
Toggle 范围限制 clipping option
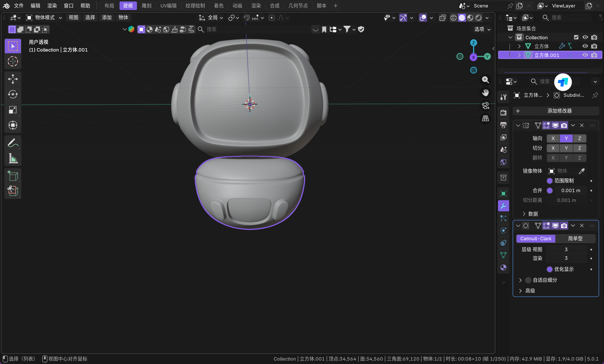coord(550,181)
